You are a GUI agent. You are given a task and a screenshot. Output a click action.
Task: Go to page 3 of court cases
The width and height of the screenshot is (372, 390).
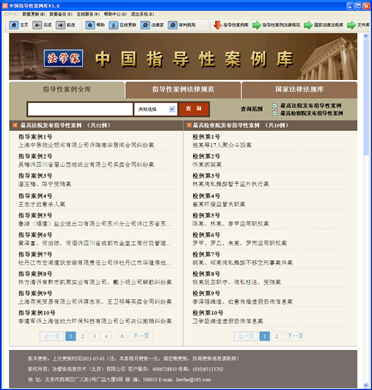(x=94, y=336)
